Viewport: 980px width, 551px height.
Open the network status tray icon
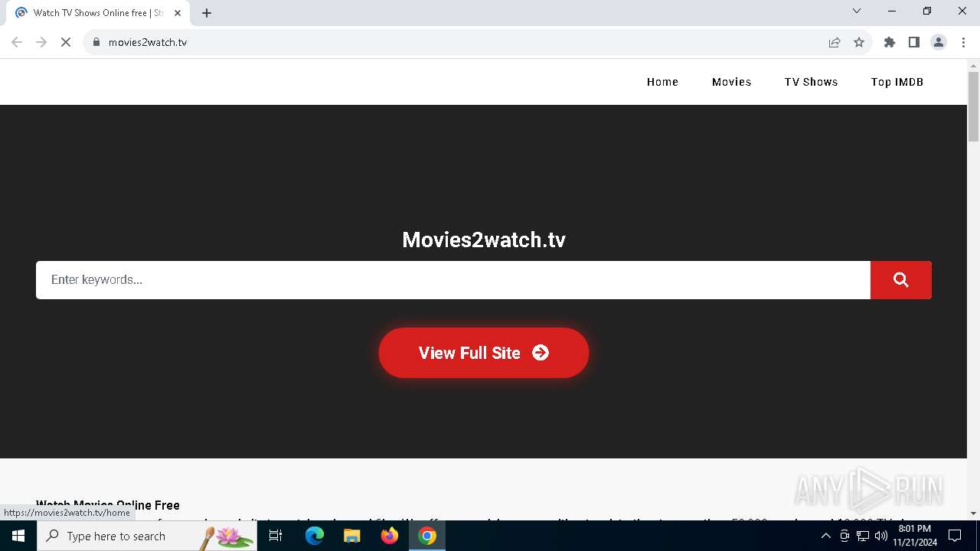pyautogui.click(x=863, y=536)
